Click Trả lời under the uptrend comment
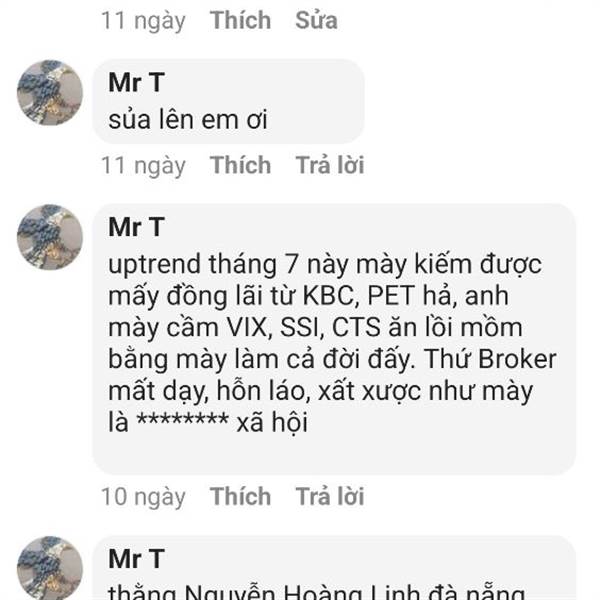 tap(329, 496)
